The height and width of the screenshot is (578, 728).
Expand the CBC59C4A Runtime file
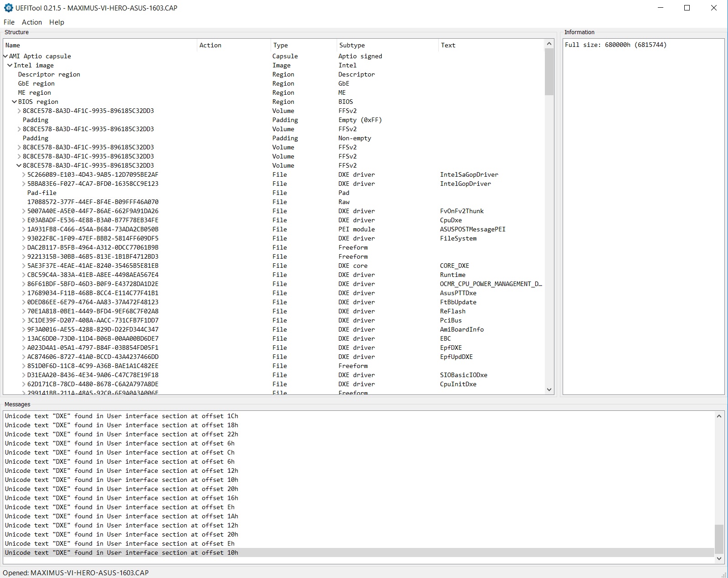pos(24,275)
